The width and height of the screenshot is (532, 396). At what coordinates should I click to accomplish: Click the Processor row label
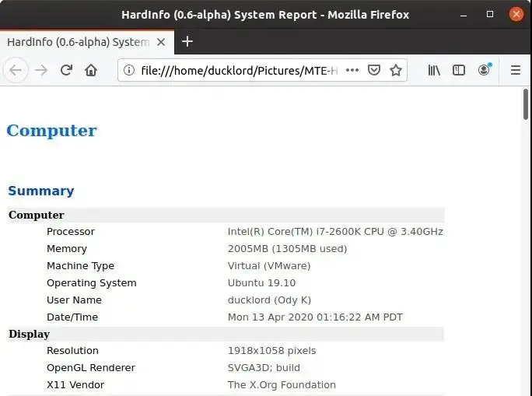(x=71, y=231)
